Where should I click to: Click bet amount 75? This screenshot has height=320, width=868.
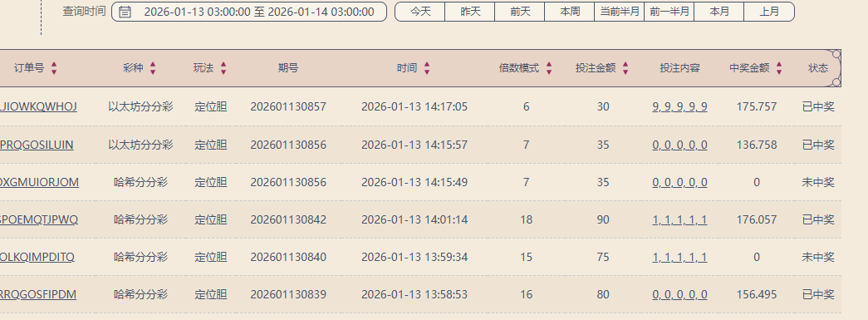(603, 257)
